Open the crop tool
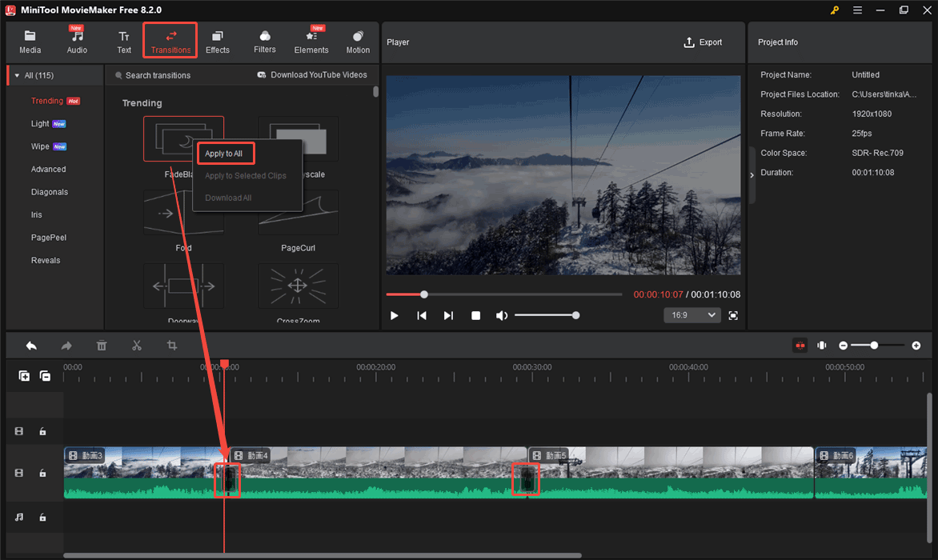Image resolution: width=938 pixels, height=560 pixels. tap(172, 346)
